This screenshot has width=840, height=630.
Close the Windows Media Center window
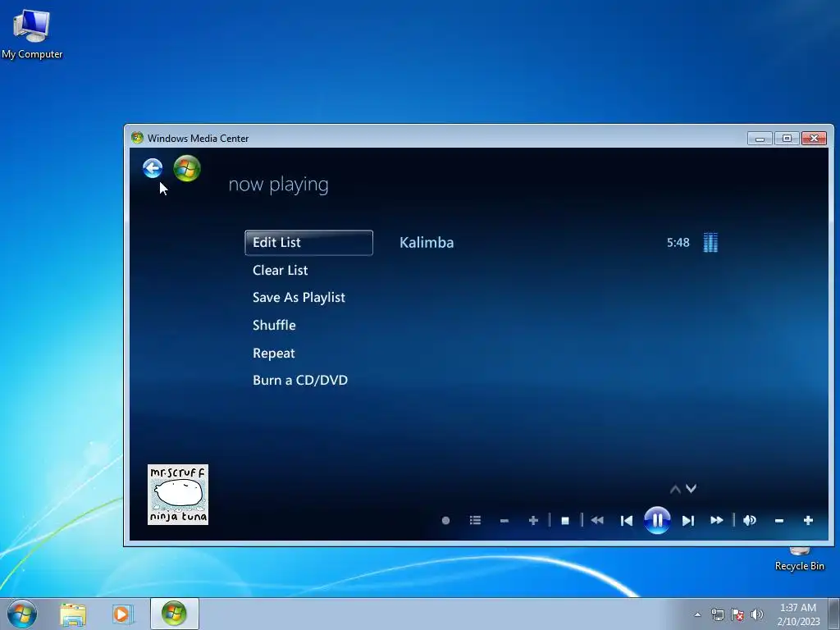coord(814,138)
